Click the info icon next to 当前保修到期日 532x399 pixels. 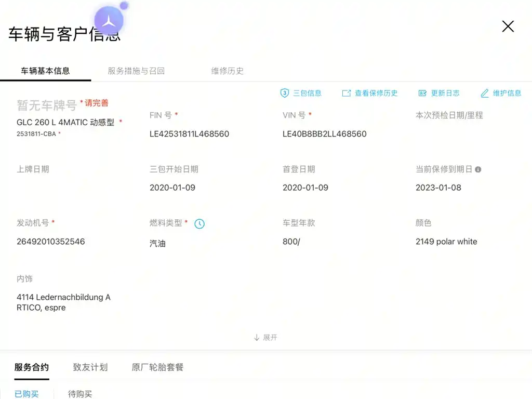[x=478, y=169]
